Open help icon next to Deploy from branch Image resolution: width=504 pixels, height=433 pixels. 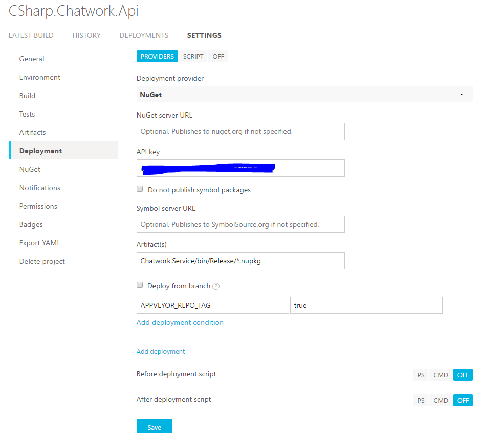coord(216,286)
